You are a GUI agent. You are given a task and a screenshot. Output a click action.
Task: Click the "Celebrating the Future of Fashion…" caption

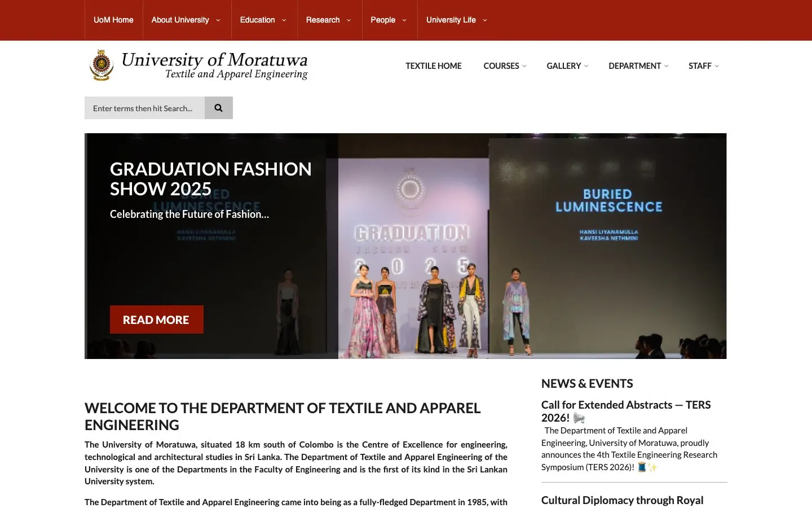[x=189, y=214]
